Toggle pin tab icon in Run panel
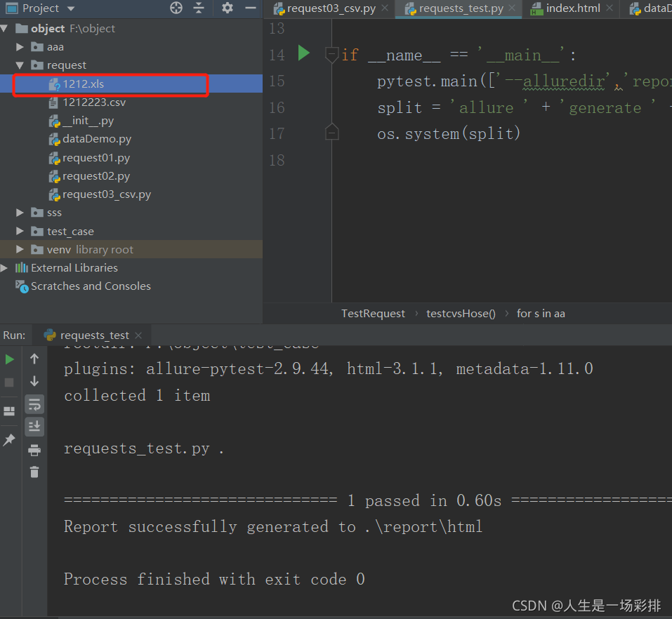This screenshot has height=619, width=672. [x=10, y=440]
